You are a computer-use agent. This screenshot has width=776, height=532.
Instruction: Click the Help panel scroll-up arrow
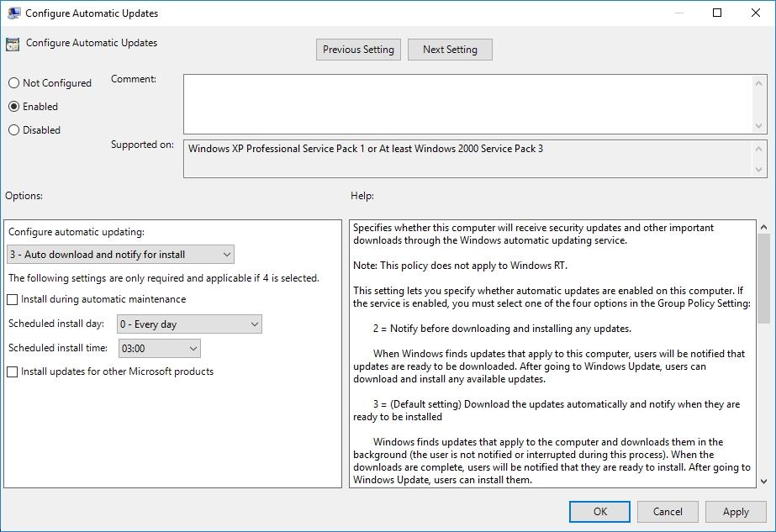point(763,227)
